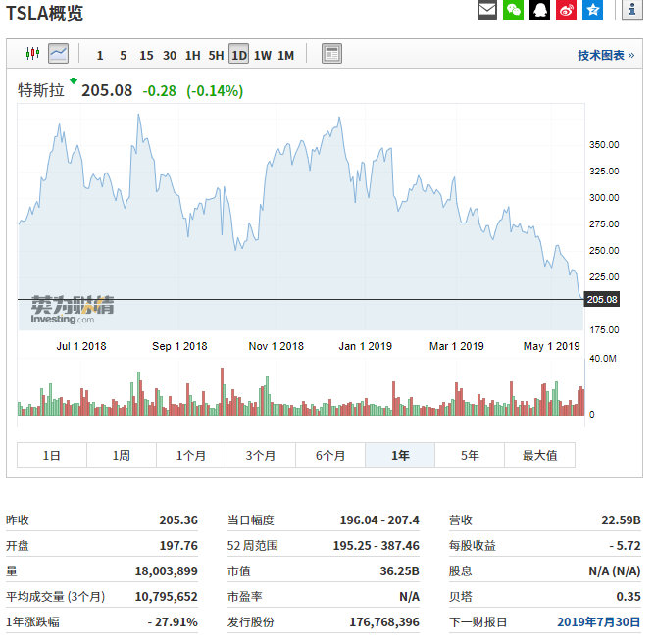Viewport: 654px width, 644px height.
Task: Switch chart to area line view
Action: pos(59,53)
